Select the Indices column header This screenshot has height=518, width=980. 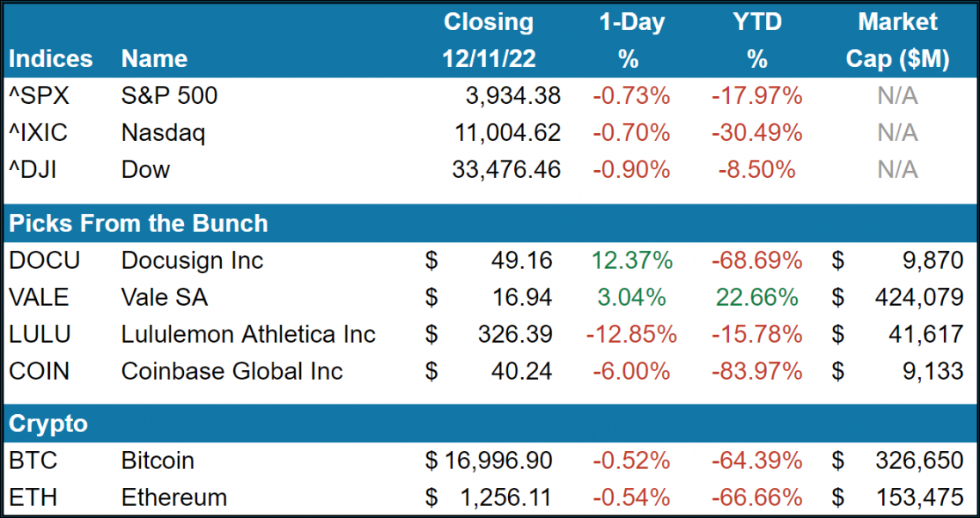51,58
